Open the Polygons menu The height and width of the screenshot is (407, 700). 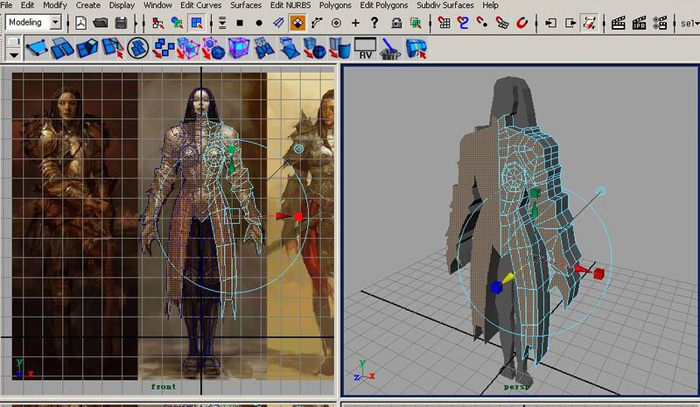pyautogui.click(x=335, y=5)
